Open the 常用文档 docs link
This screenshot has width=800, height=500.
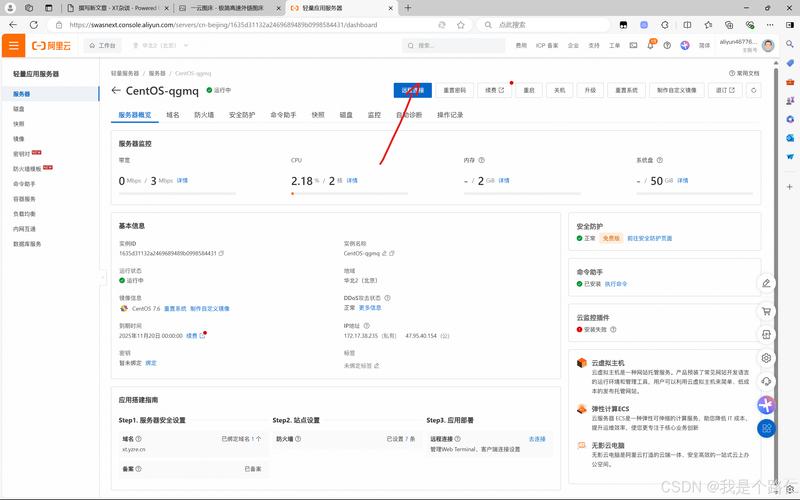point(744,73)
